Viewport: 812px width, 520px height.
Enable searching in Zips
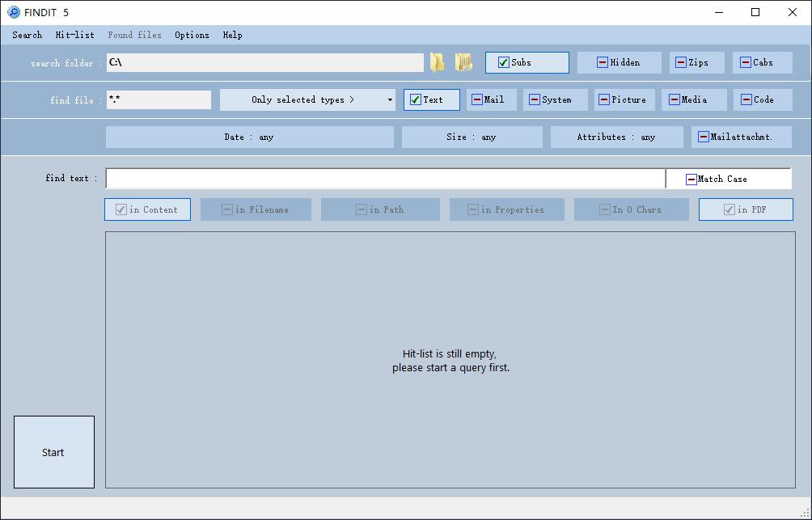pyautogui.click(x=696, y=62)
